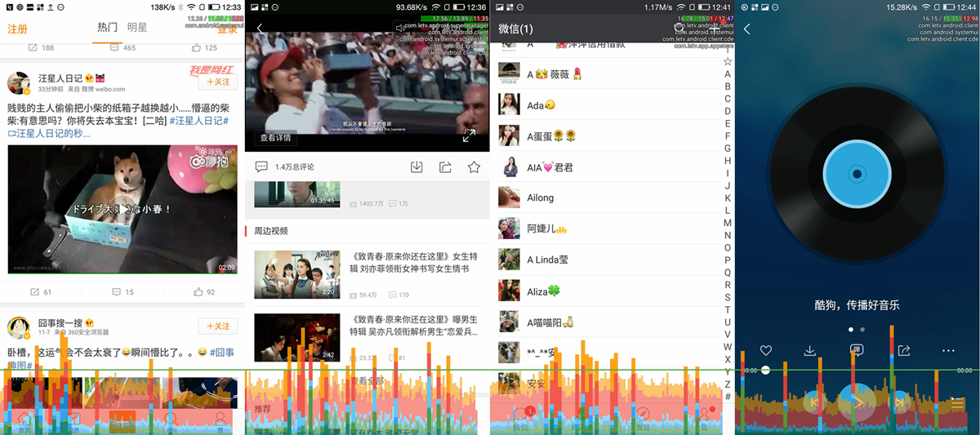The width and height of the screenshot is (980, 435).
Task: Click the music player's download icon
Action: (x=810, y=350)
